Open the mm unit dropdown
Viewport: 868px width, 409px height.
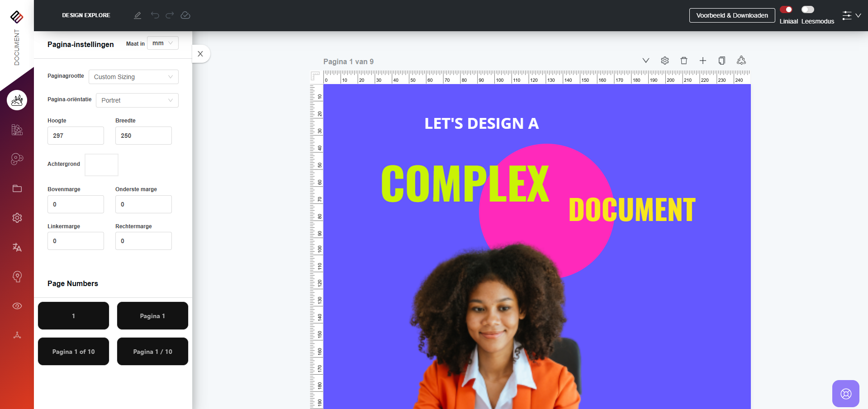tap(163, 43)
